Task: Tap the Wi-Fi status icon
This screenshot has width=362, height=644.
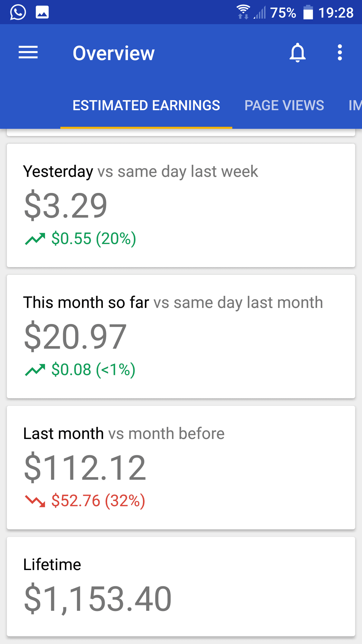Action: pos(243,12)
